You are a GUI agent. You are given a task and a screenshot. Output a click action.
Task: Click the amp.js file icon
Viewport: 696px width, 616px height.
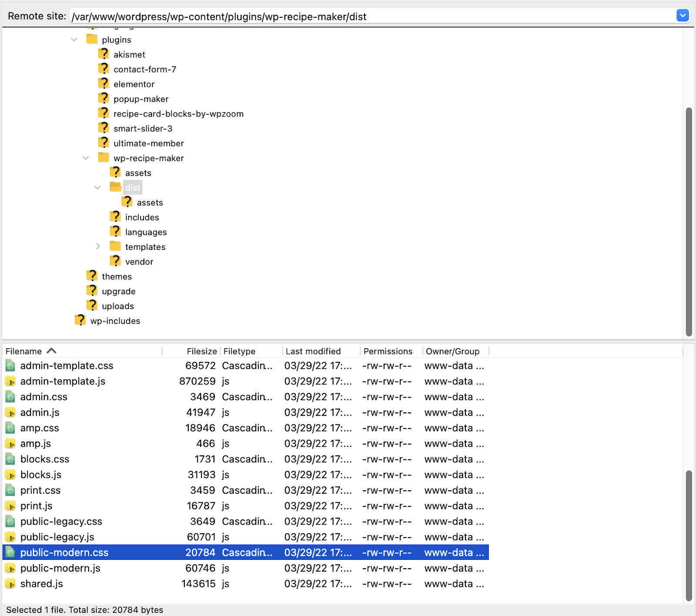pos(10,444)
